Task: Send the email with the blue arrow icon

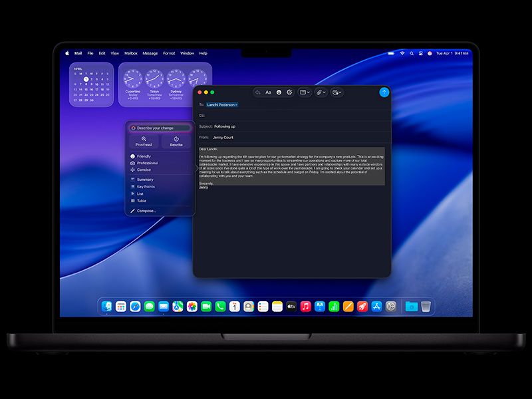Action: tap(384, 92)
